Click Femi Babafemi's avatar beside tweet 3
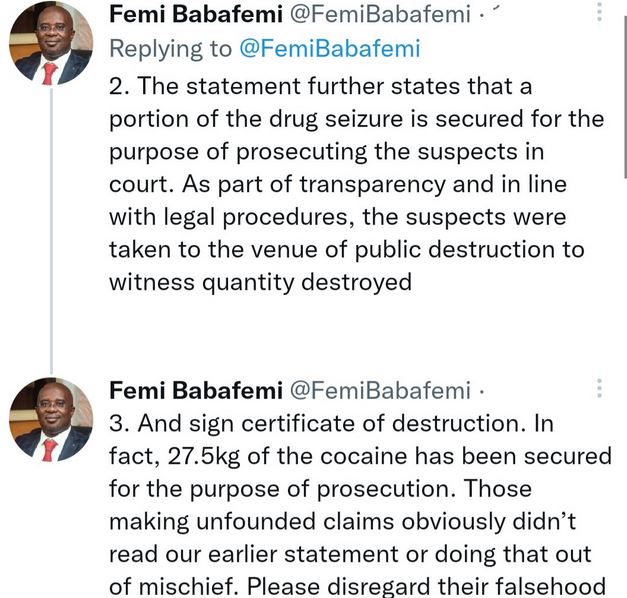 click(51, 419)
